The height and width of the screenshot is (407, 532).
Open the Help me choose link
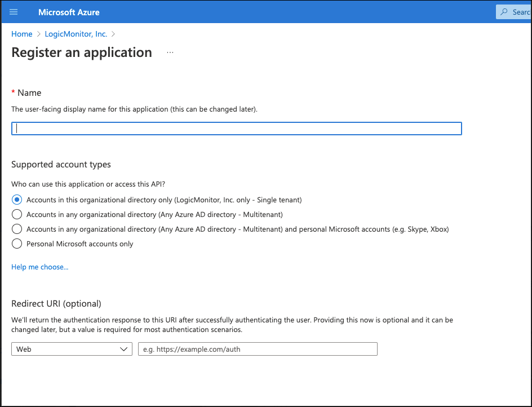click(39, 267)
